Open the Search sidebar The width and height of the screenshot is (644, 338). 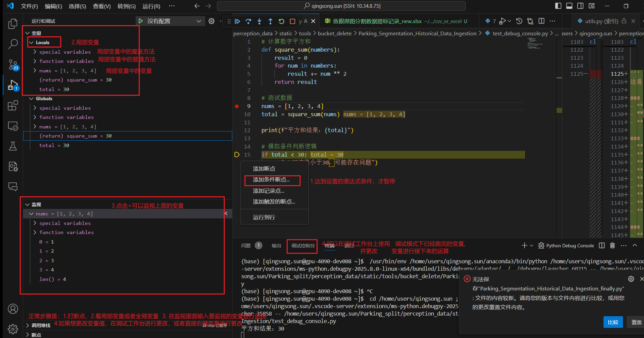coord(13,44)
